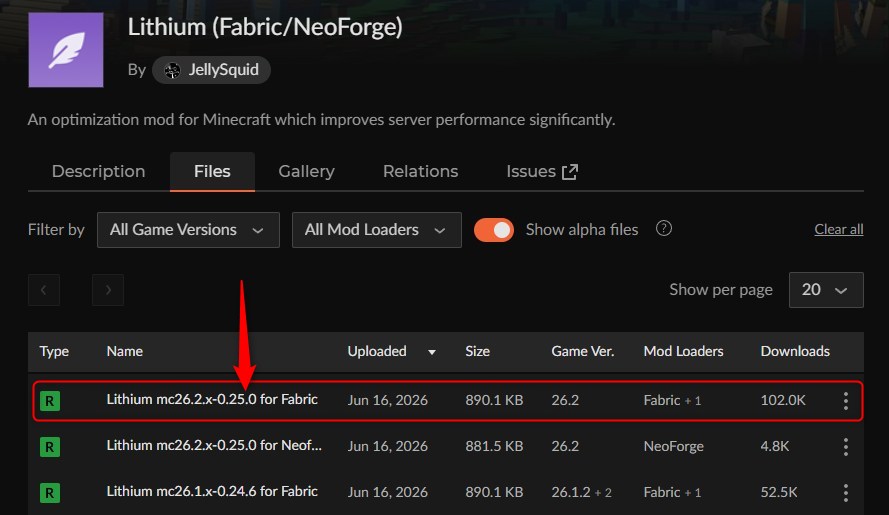Expand All Mod Loaders dropdown
Screen dimensions: 889x515
click(x=376, y=230)
